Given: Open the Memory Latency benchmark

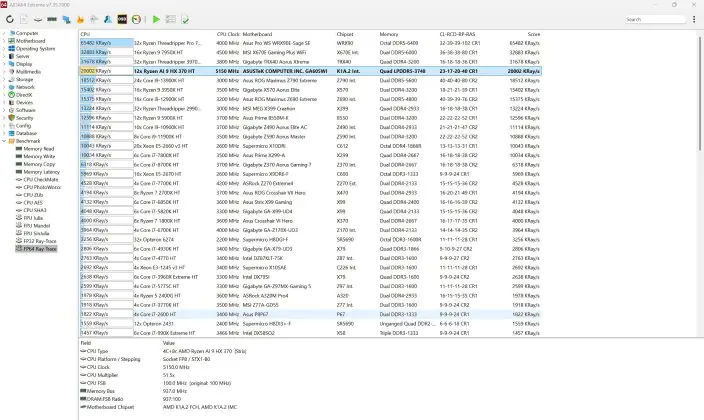Looking at the screenshot, I should tap(41, 172).
